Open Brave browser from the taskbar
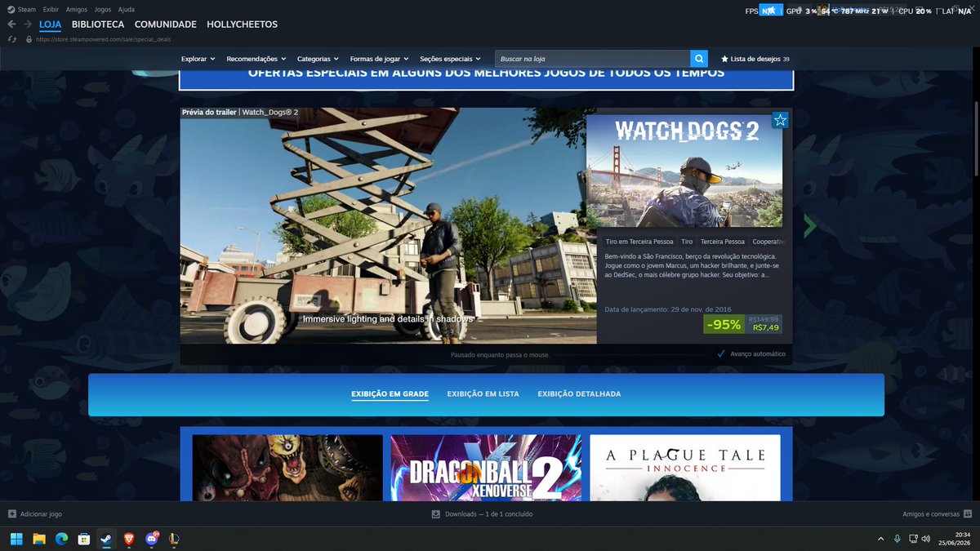Image resolution: width=980 pixels, height=551 pixels. point(128,539)
